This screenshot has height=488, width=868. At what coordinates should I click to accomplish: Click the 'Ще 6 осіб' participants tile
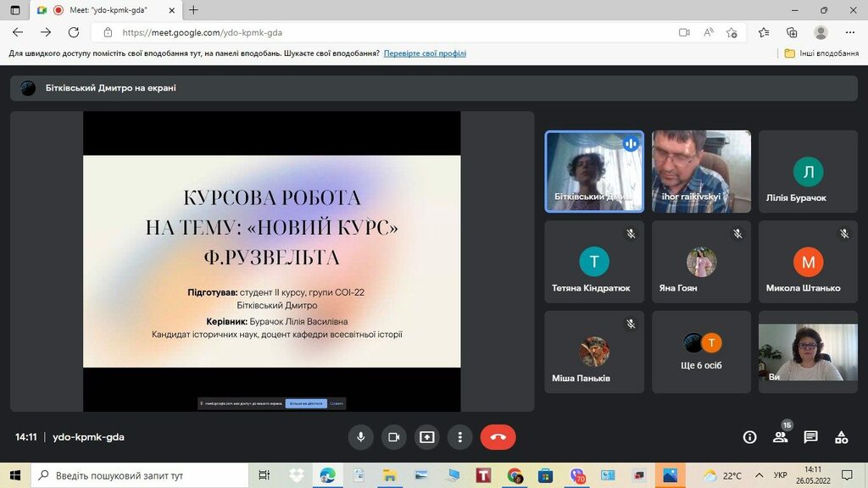(x=701, y=351)
